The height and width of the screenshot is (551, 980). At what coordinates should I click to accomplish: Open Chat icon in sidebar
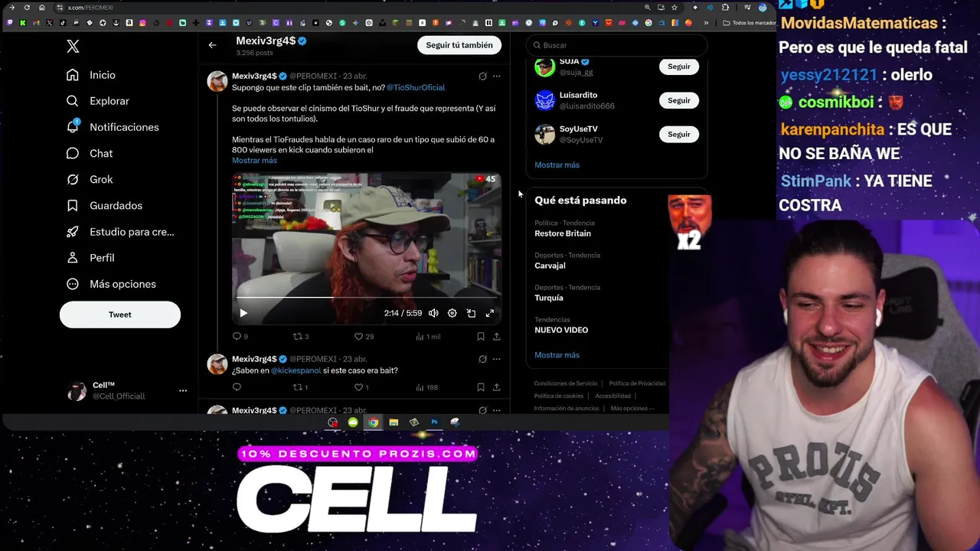(x=73, y=153)
